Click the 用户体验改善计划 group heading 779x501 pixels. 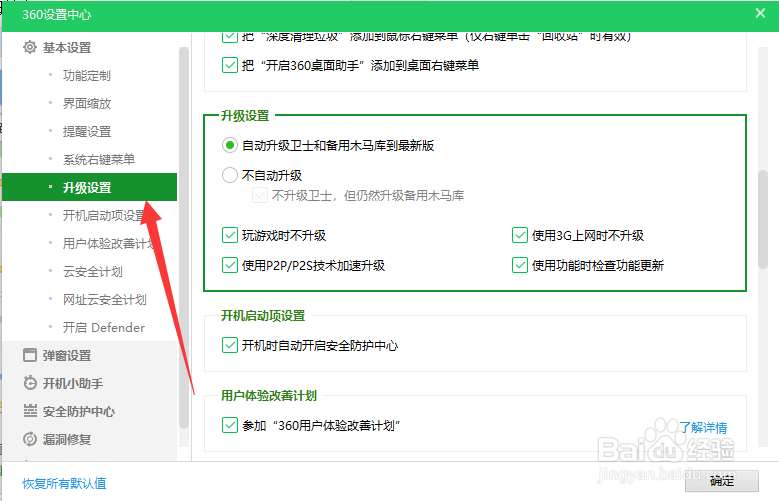coord(269,396)
